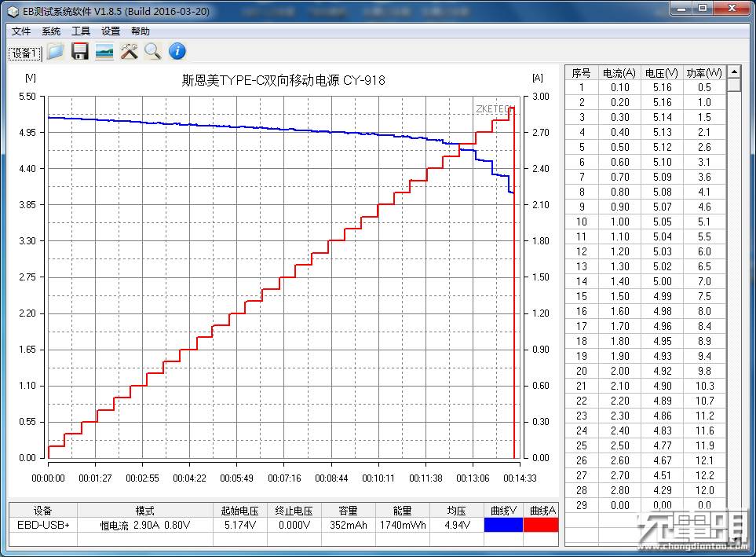Click the 电流(A) column header
Viewport: 756px width, 557px height.
pos(619,73)
